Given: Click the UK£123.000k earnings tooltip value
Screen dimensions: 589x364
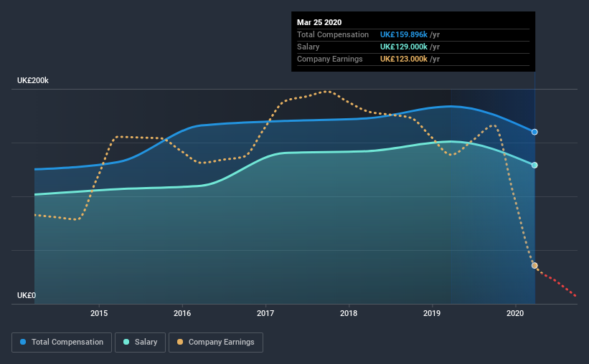Looking at the screenshot, I should point(404,59).
